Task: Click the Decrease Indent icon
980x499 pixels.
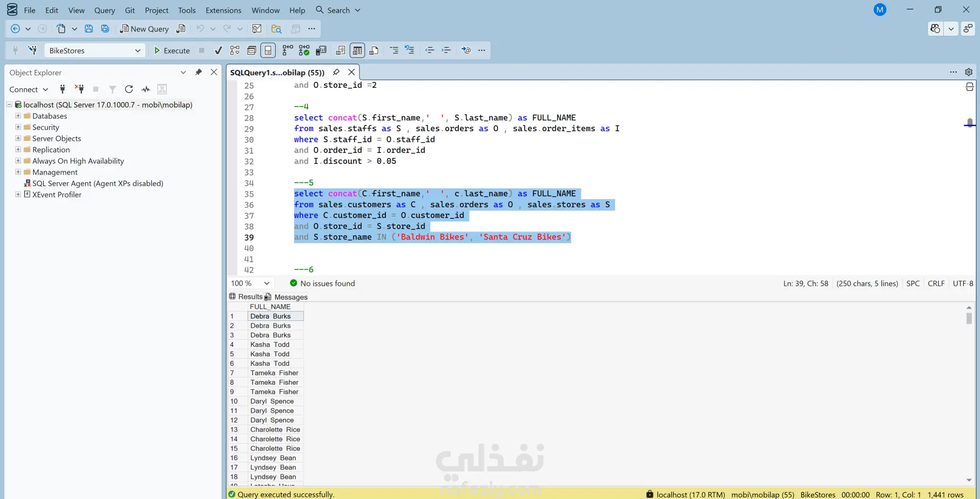Action: click(430, 50)
